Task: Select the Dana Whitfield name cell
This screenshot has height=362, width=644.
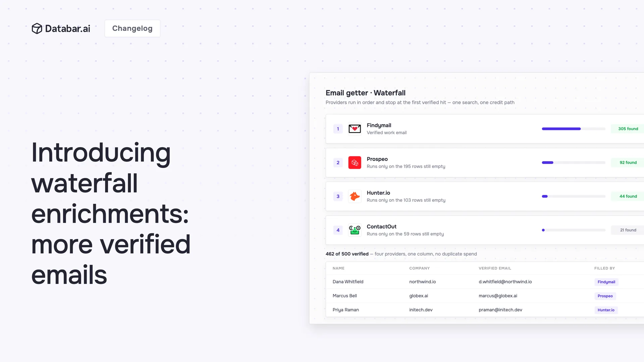Action: click(x=348, y=282)
